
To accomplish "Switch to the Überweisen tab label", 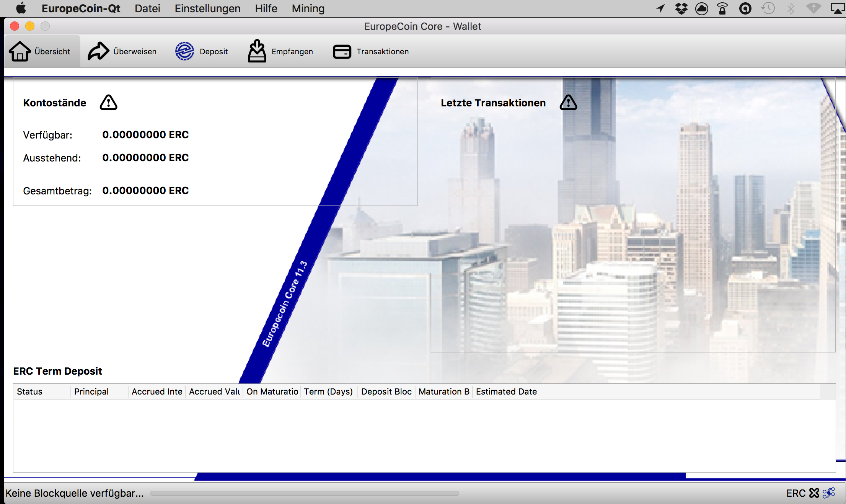I will pos(135,51).
